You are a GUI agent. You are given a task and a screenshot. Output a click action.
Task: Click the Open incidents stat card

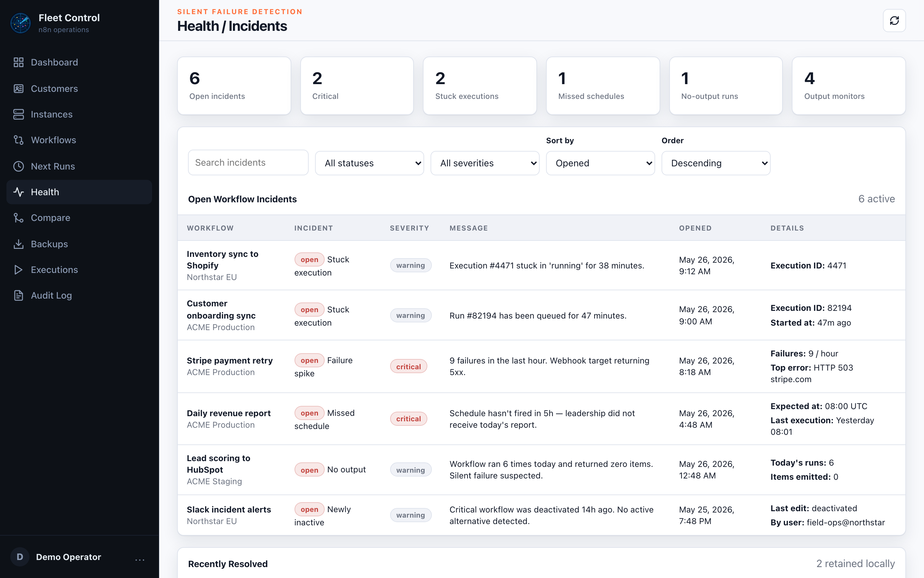(234, 86)
